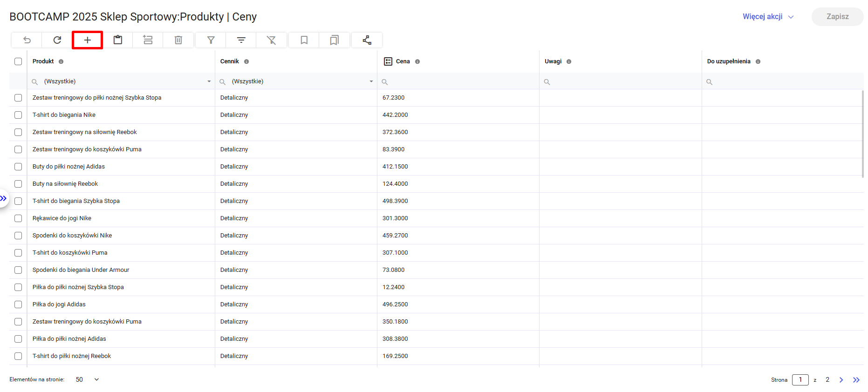Open the Cennik column filter dropdown
The image size is (868, 392).
coord(371,81)
